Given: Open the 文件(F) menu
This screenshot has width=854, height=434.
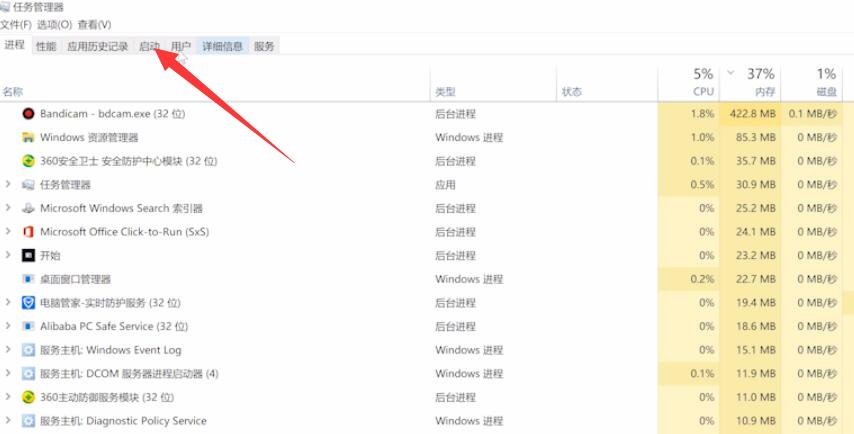Looking at the screenshot, I should click(x=16, y=25).
